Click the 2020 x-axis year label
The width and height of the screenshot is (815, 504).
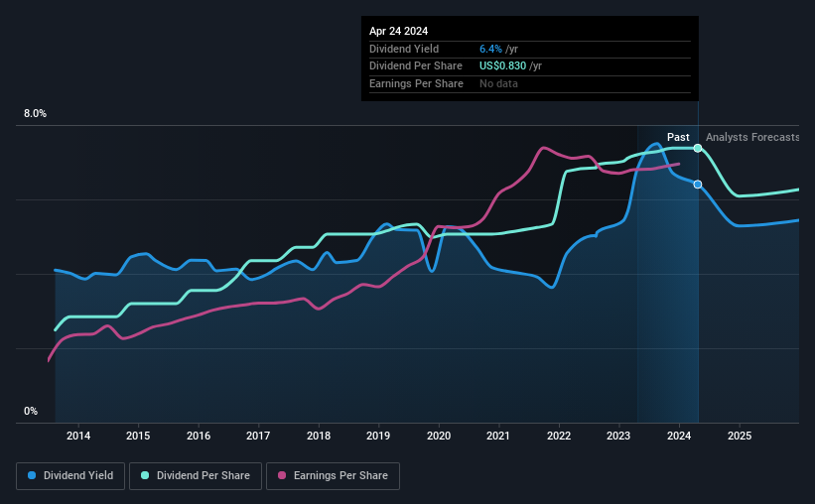(x=439, y=436)
